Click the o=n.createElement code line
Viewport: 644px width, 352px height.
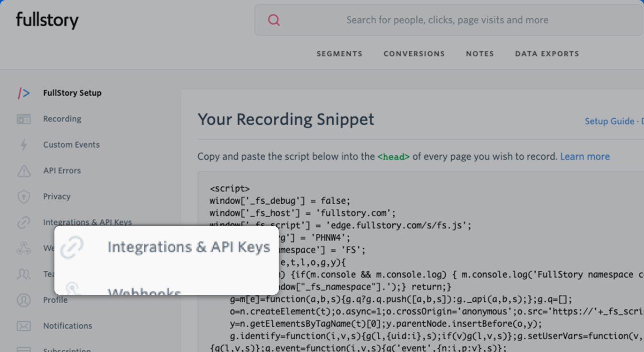[x=437, y=312]
